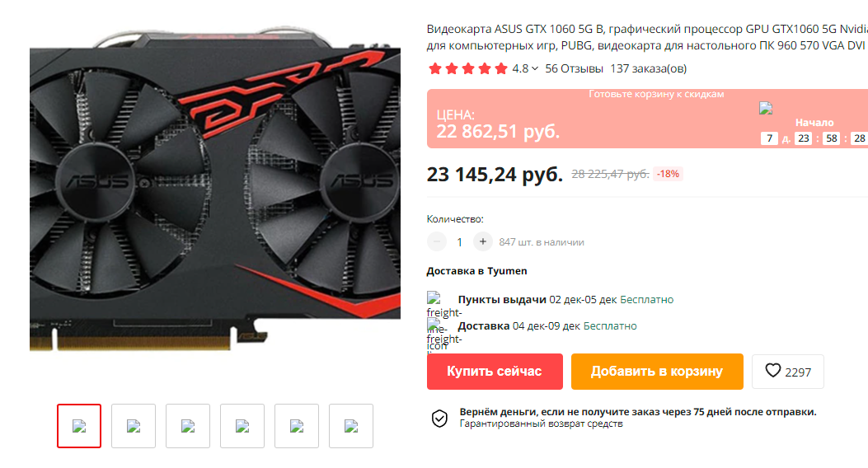The image size is (868, 468).
Task: Select the third product thumbnail
Action: click(188, 426)
